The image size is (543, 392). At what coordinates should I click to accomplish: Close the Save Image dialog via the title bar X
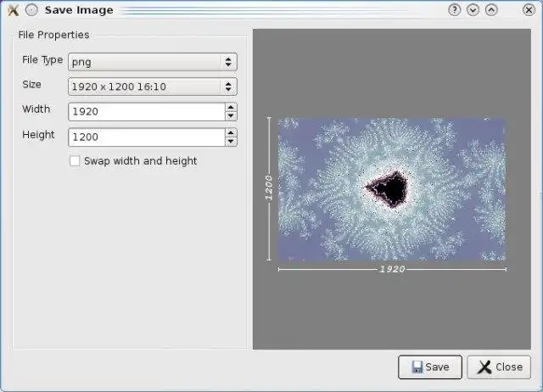(x=529, y=10)
